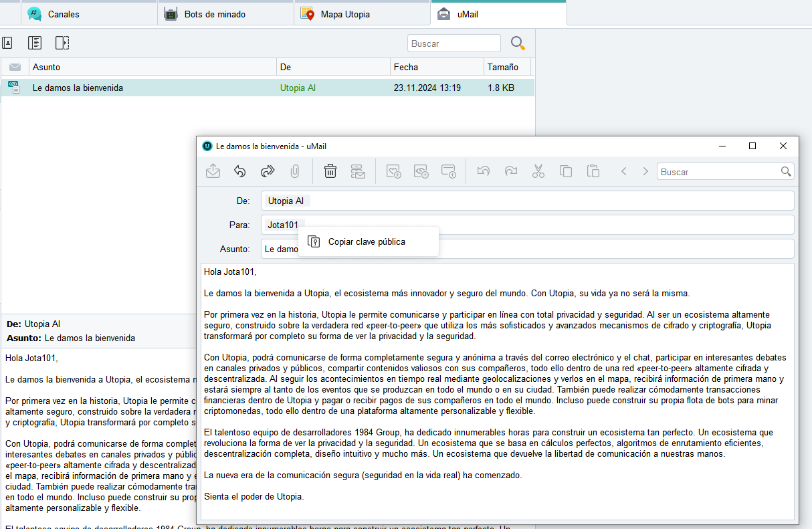This screenshot has width=812, height=529.
Task: Minimize the message window
Action: [722, 146]
